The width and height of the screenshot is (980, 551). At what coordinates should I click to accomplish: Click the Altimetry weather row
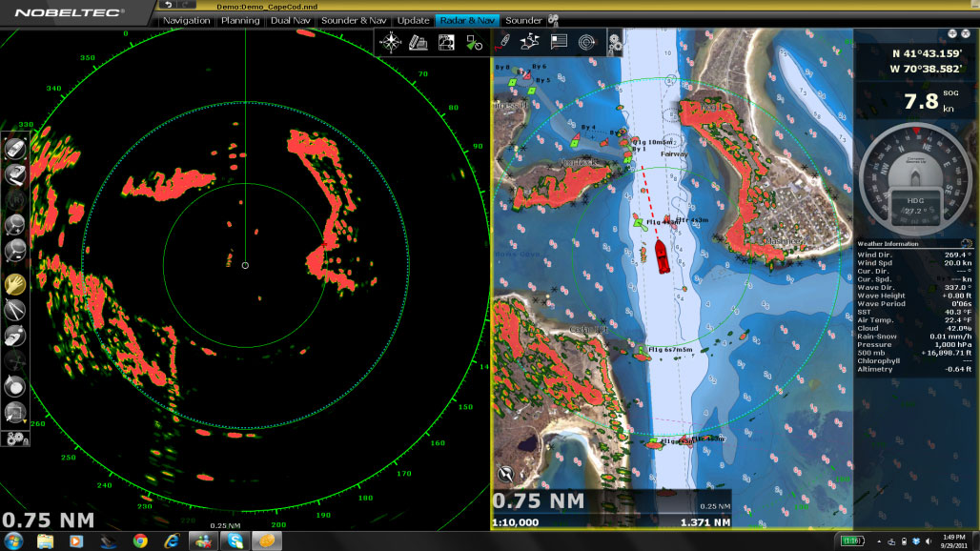click(915, 369)
